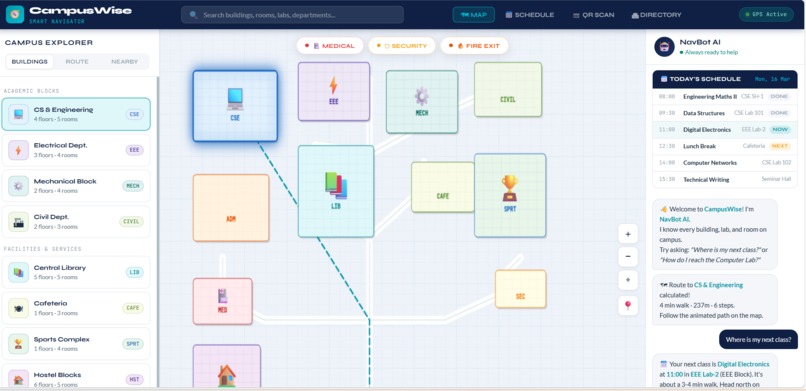Screen dimensions: 806x391
Task: Click the red location pin button
Action: click(x=628, y=305)
